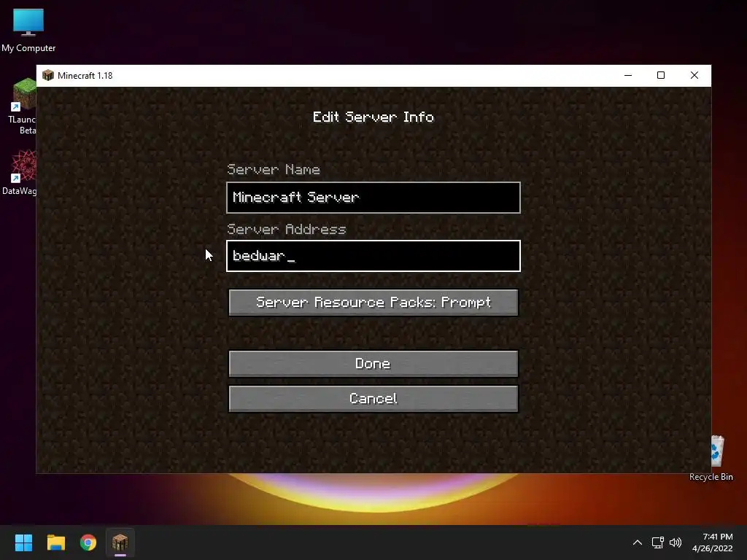
Task: Select DataWag desktop shortcut icon
Action: pyautogui.click(x=20, y=172)
